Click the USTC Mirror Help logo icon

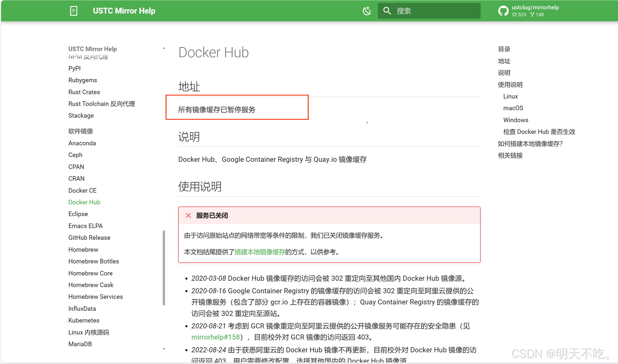click(73, 11)
